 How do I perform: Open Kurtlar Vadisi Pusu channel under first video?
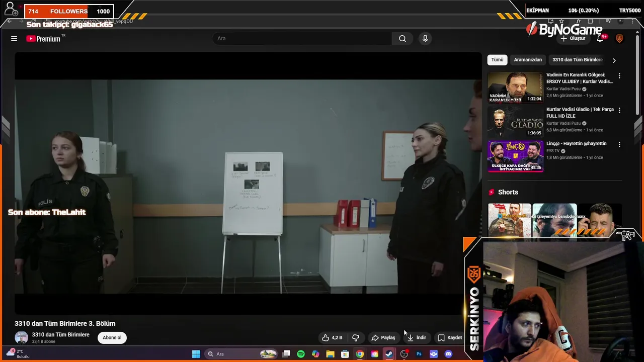(563, 89)
